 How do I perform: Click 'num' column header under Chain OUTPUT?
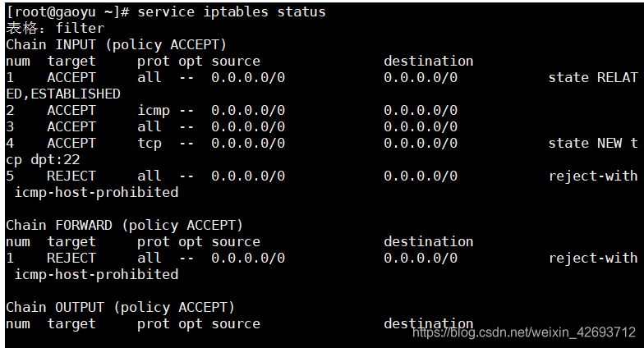[x=18, y=323]
